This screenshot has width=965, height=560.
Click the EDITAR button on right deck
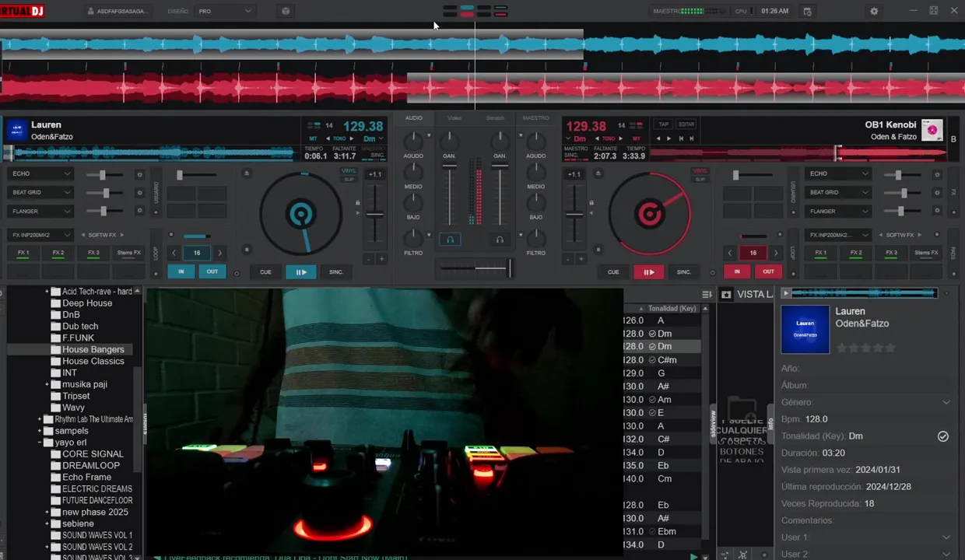pos(686,124)
